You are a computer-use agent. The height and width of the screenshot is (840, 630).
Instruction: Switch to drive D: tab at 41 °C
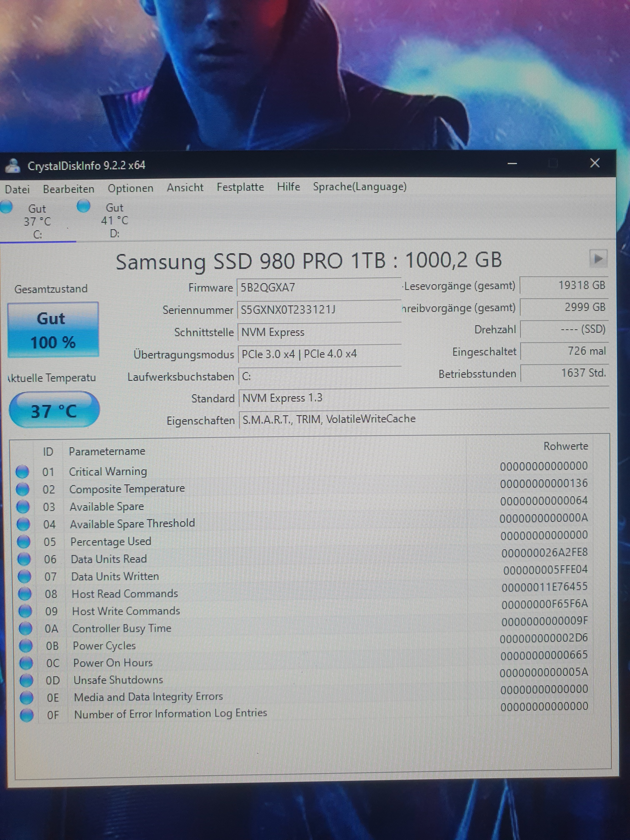(x=114, y=221)
